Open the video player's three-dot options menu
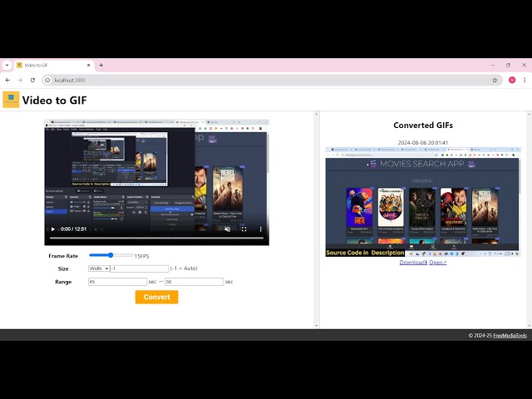Image resolution: width=532 pixels, height=399 pixels. 260,229
